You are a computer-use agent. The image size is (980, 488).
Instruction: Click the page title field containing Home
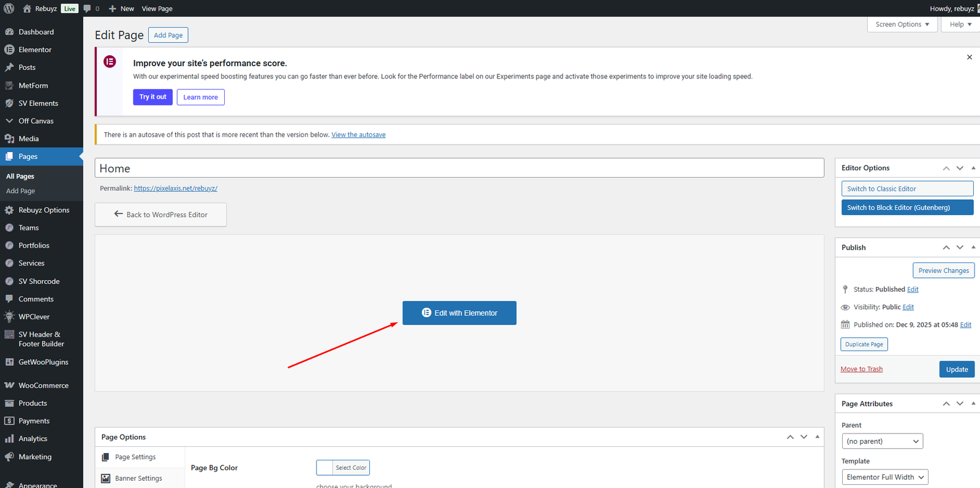[x=459, y=168]
